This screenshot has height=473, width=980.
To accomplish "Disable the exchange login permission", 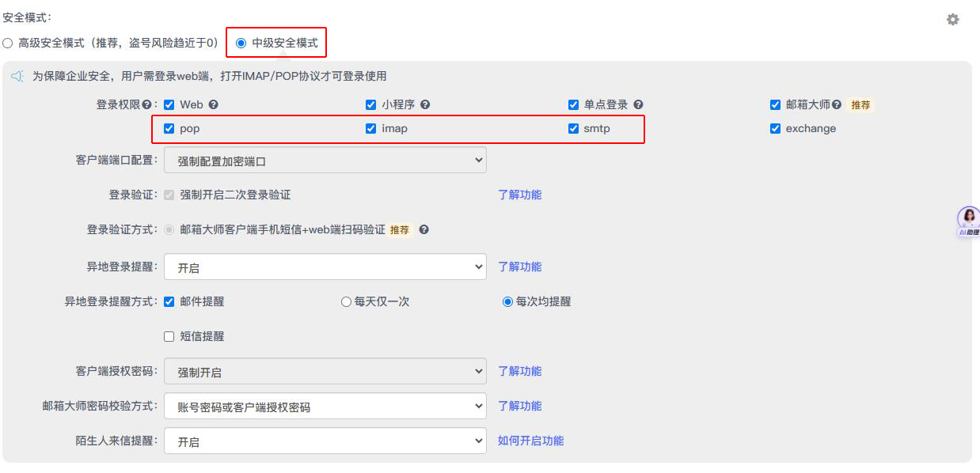I will pyautogui.click(x=774, y=128).
